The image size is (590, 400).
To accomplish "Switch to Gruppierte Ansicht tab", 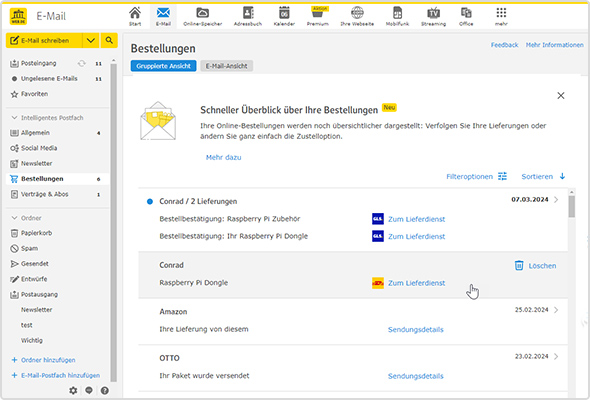I will point(163,66).
